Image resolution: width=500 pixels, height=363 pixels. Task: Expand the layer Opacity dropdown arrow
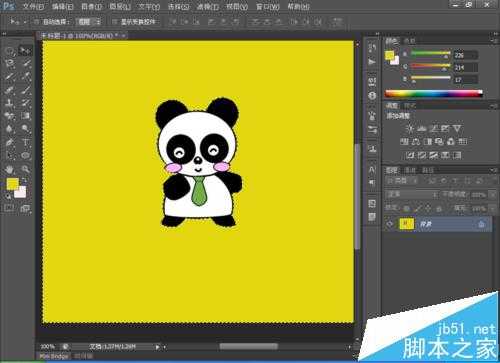492,195
